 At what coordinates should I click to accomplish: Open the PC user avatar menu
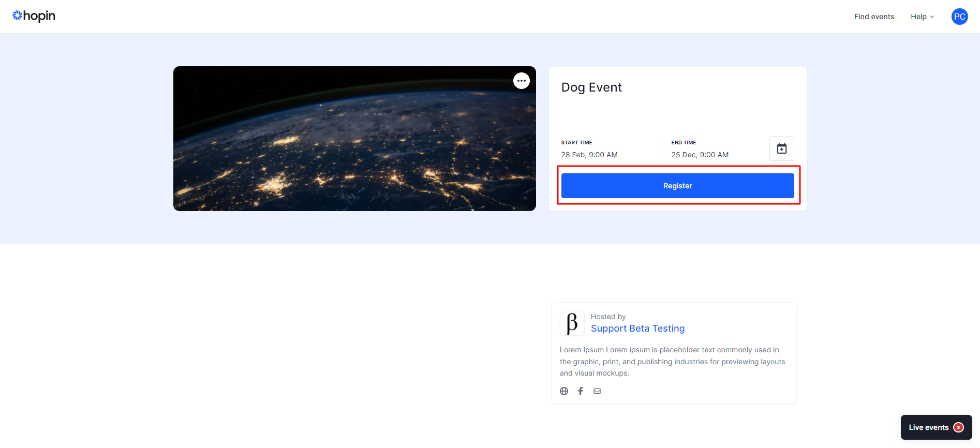tap(959, 17)
